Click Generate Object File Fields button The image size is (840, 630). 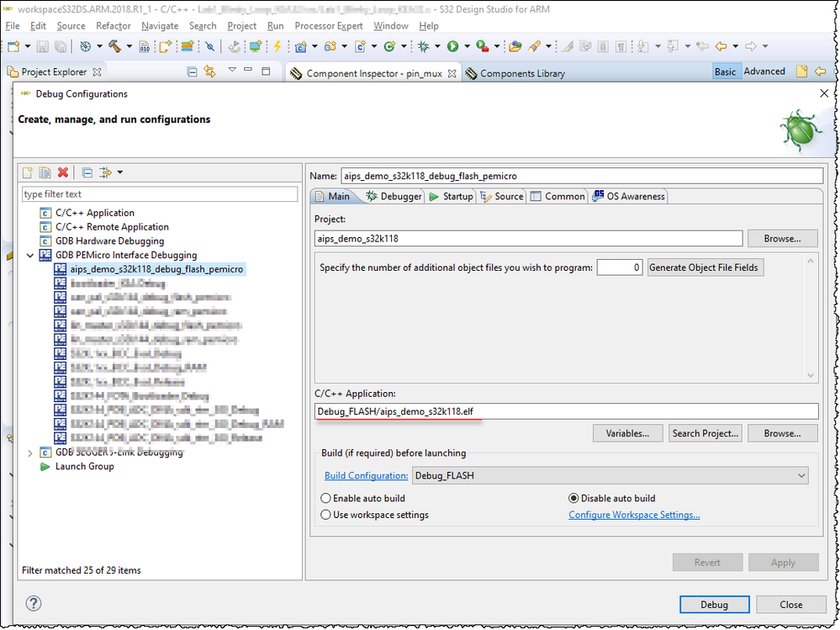coord(705,267)
